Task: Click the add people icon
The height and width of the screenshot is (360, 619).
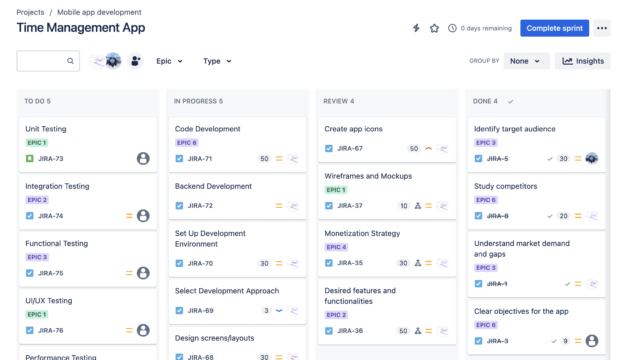Action: 135,61
